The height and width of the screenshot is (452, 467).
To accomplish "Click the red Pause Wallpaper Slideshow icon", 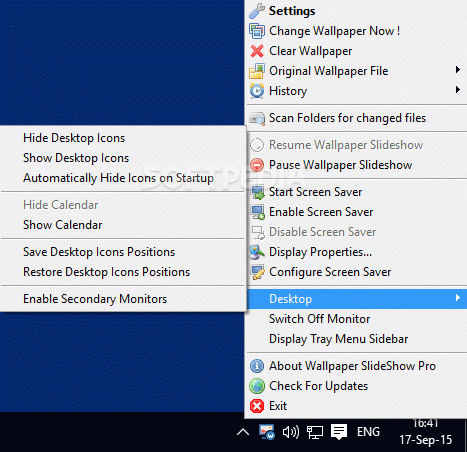I will pos(257,165).
